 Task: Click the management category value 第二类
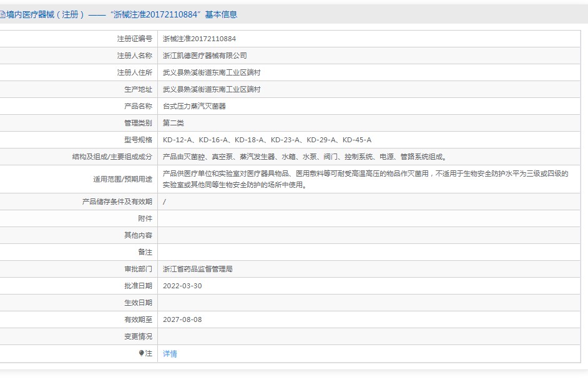174,123
